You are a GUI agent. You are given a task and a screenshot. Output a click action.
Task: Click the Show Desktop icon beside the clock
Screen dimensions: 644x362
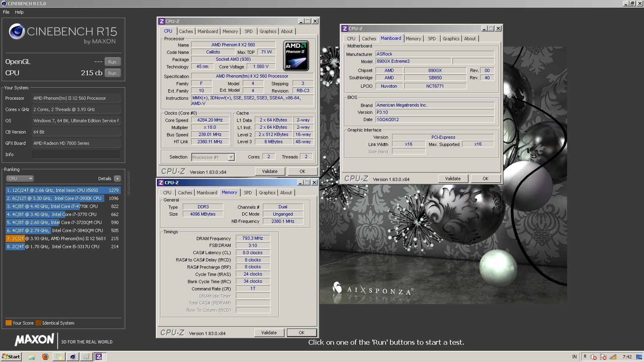click(639, 357)
